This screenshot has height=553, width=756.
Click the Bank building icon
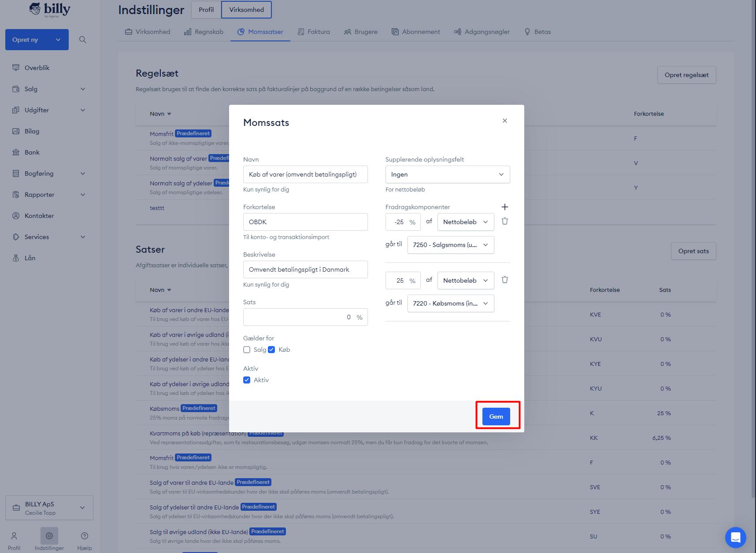16,152
